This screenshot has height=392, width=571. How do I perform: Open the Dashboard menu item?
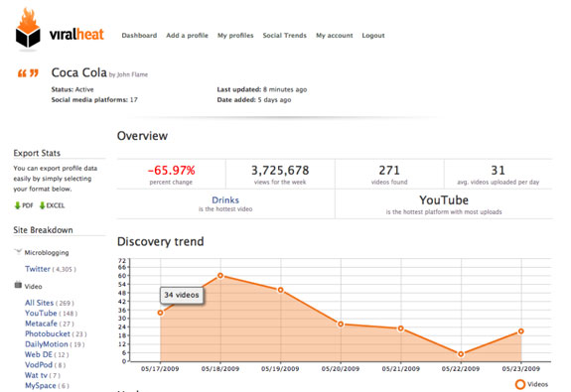(x=139, y=36)
